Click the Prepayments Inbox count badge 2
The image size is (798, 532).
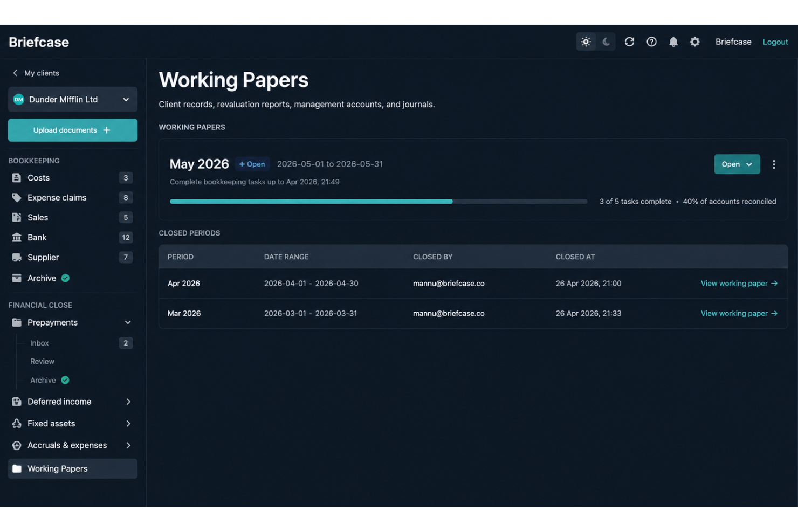[x=126, y=343]
